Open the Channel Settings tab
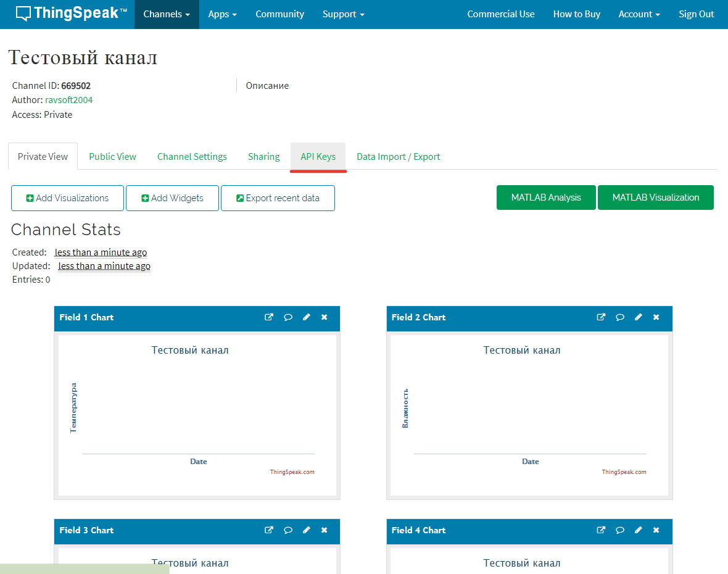Viewport: 728px width, 574px height. [x=192, y=157]
